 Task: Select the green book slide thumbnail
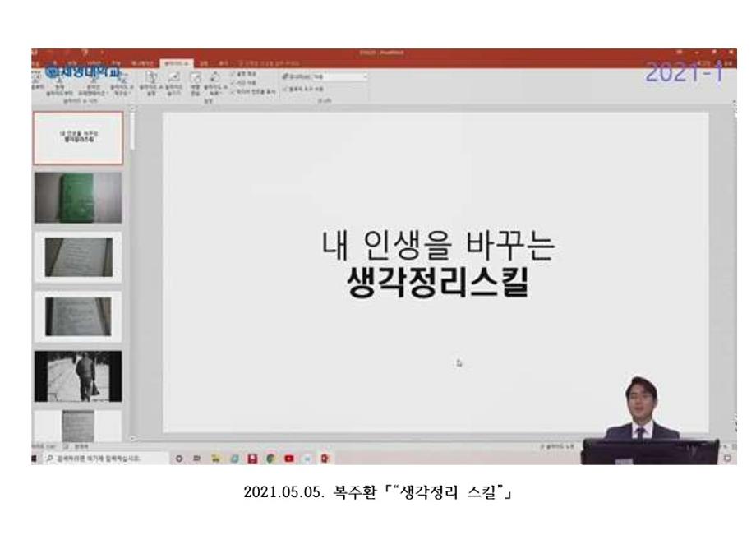[77, 198]
